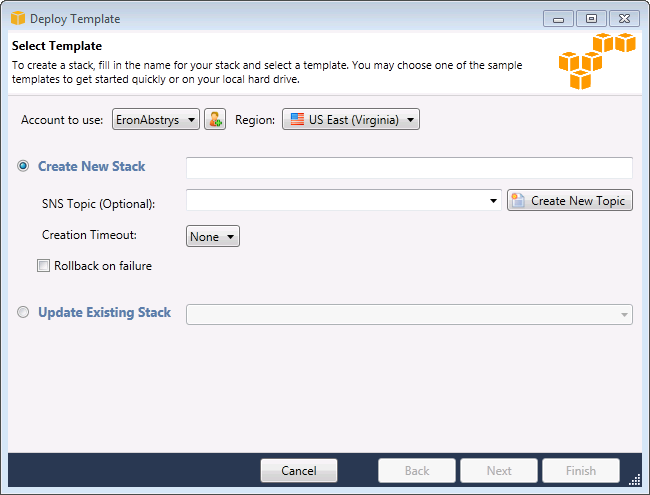Click the US flag icon in Region
This screenshot has height=495, width=650.
pos(296,120)
